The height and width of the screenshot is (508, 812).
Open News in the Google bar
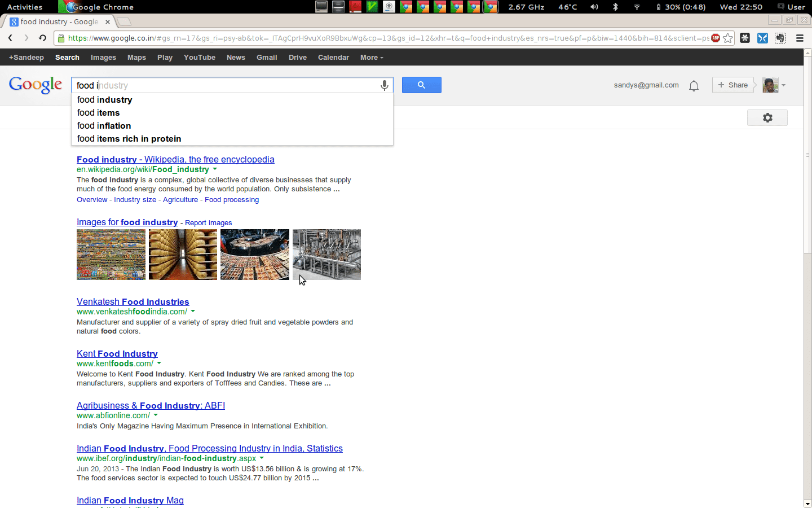coord(236,58)
